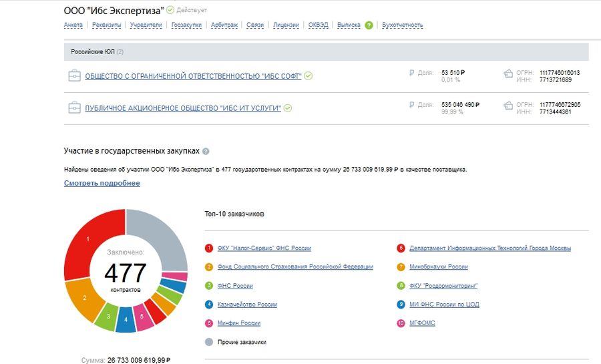Image resolution: width=601 pixels, height=364 pixels.
Task: Click red legend marker number 6
Action: 401,248
